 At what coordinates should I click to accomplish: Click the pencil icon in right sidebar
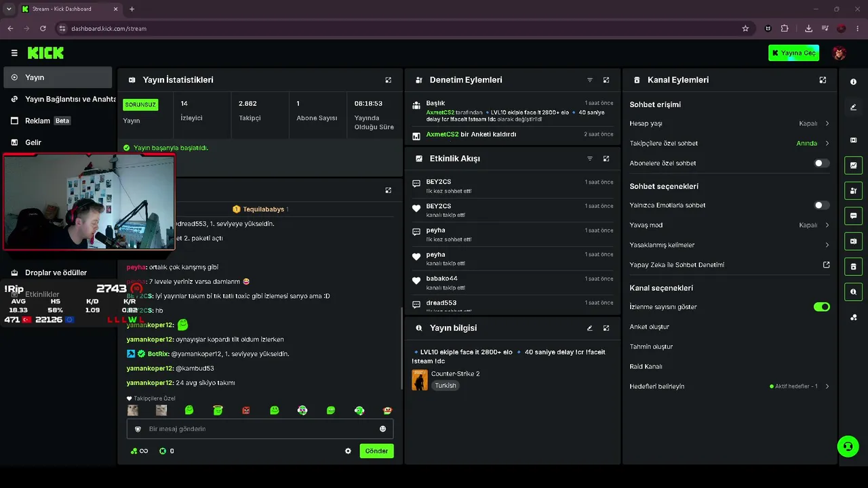853,107
